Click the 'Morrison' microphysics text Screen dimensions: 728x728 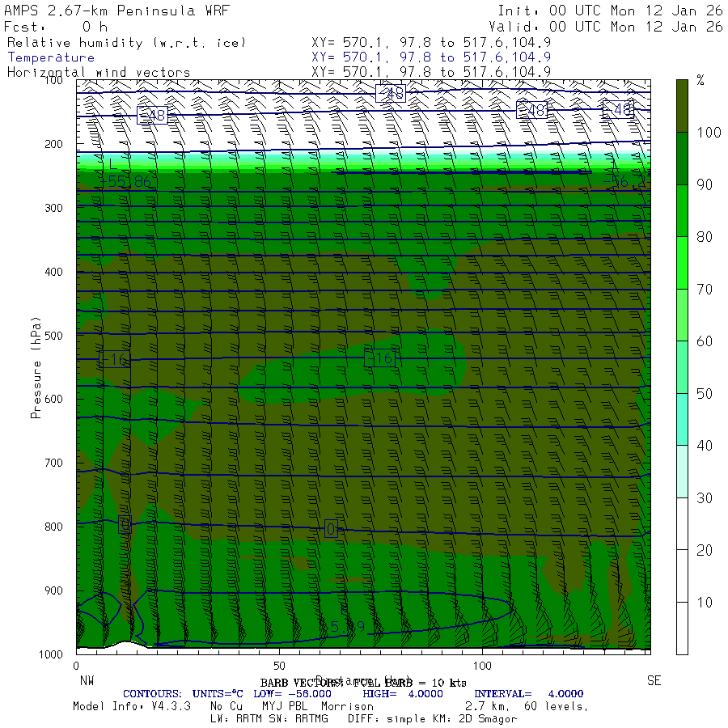347,706
